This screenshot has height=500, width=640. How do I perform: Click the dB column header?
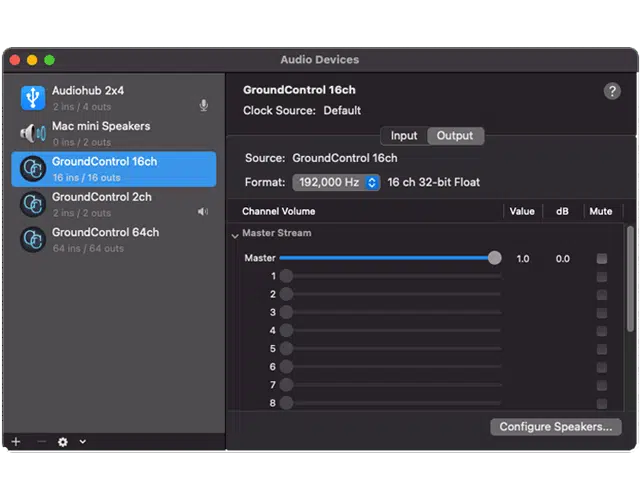(x=562, y=211)
